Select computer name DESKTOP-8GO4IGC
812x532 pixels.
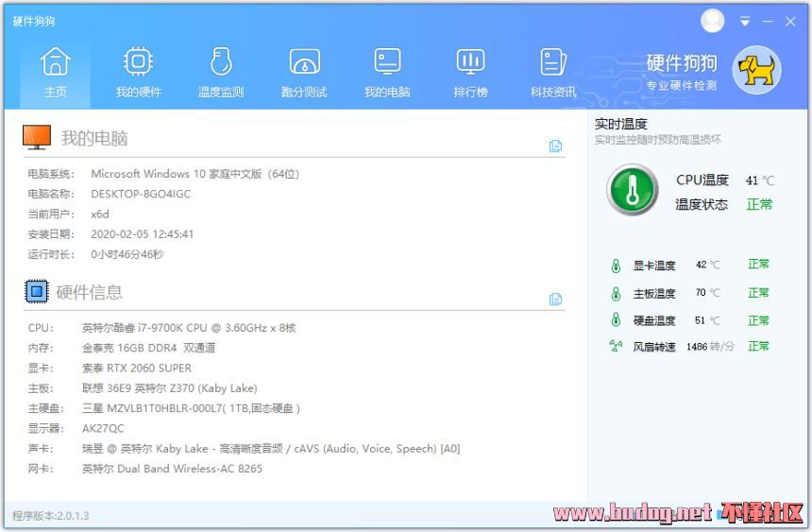(141, 194)
